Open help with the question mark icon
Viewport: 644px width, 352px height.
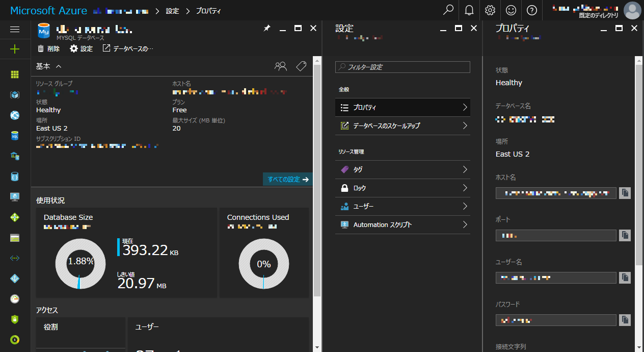coord(531,10)
